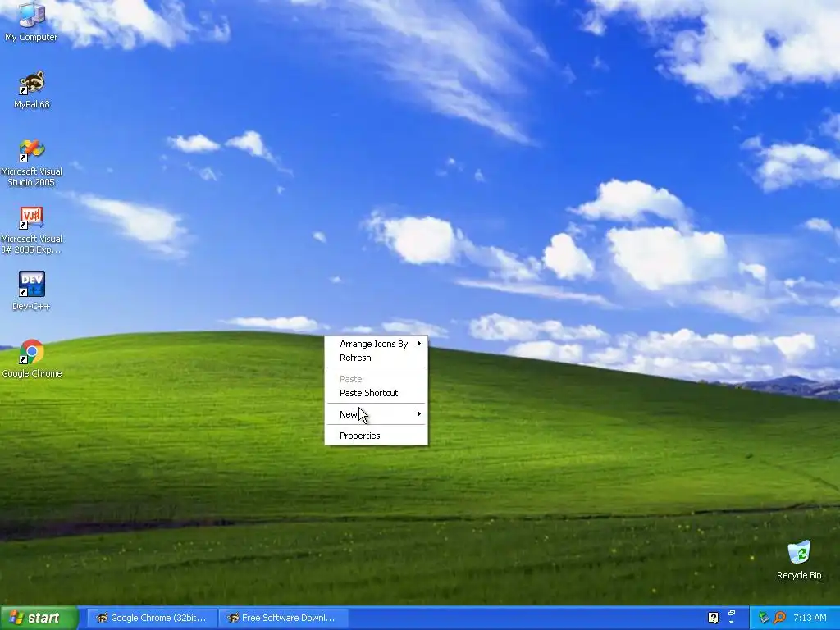The width and height of the screenshot is (840, 630).
Task: Choose Paste Shortcut in context menu
Action: pos(376,393)
